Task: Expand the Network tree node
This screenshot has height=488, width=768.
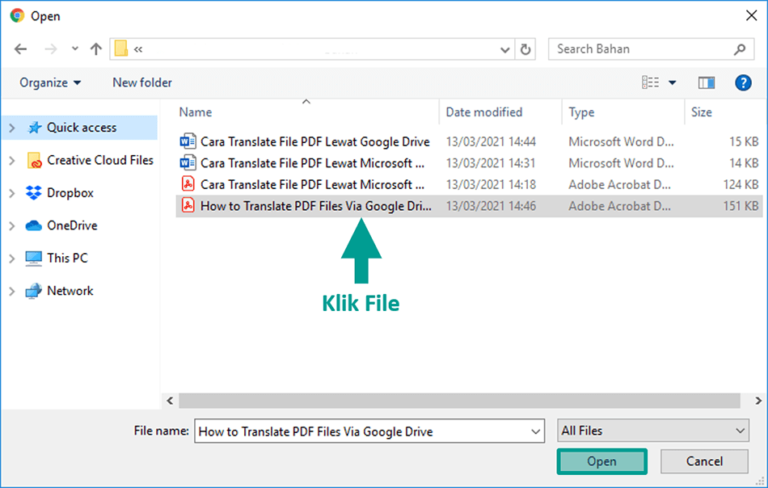Action: 12,292
